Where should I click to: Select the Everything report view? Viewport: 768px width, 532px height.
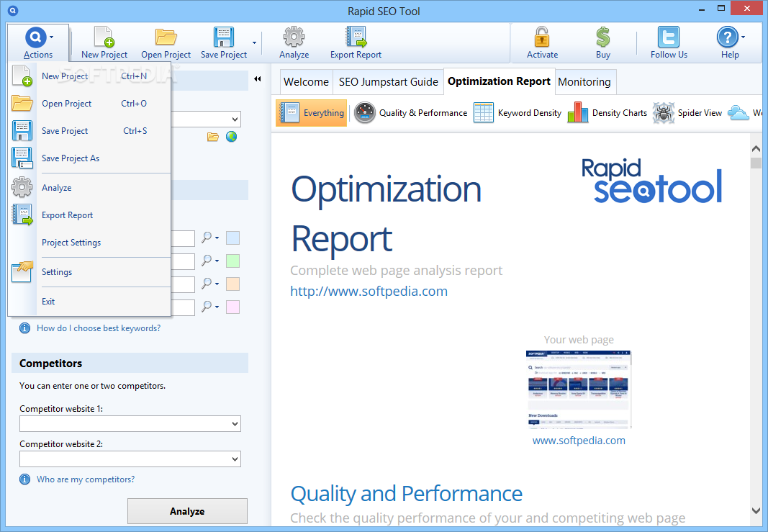[312, 113]
